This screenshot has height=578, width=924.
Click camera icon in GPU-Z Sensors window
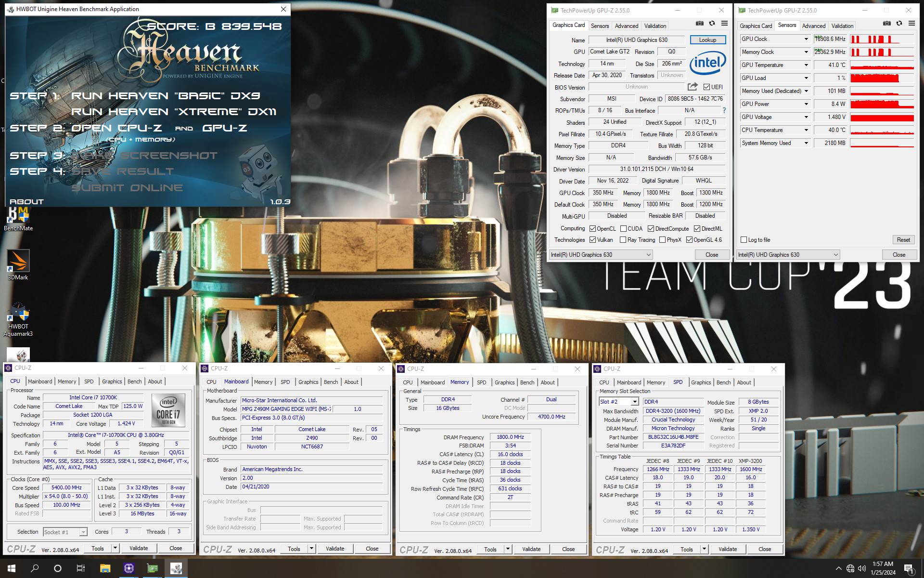point(887,24)
